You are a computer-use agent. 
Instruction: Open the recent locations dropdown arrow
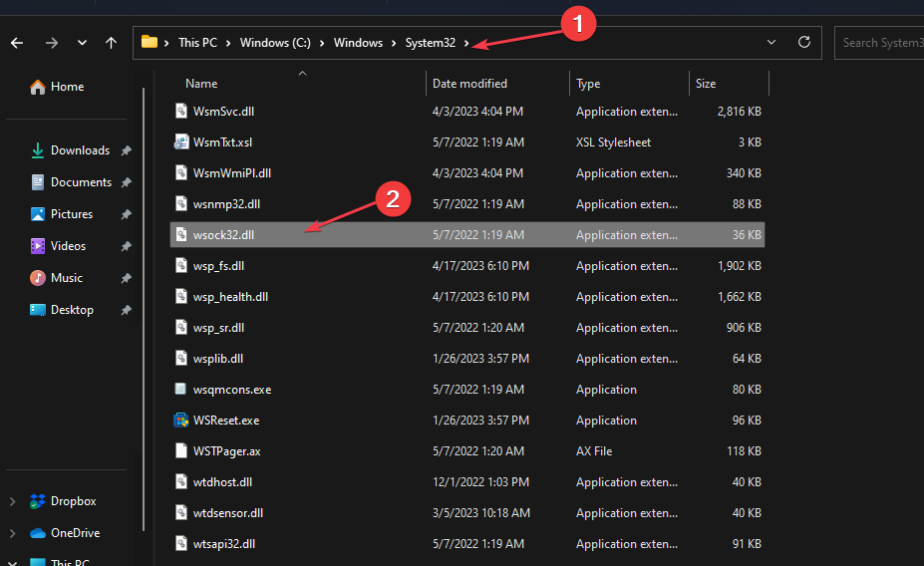pyautogui.click(x=82, y=43)
